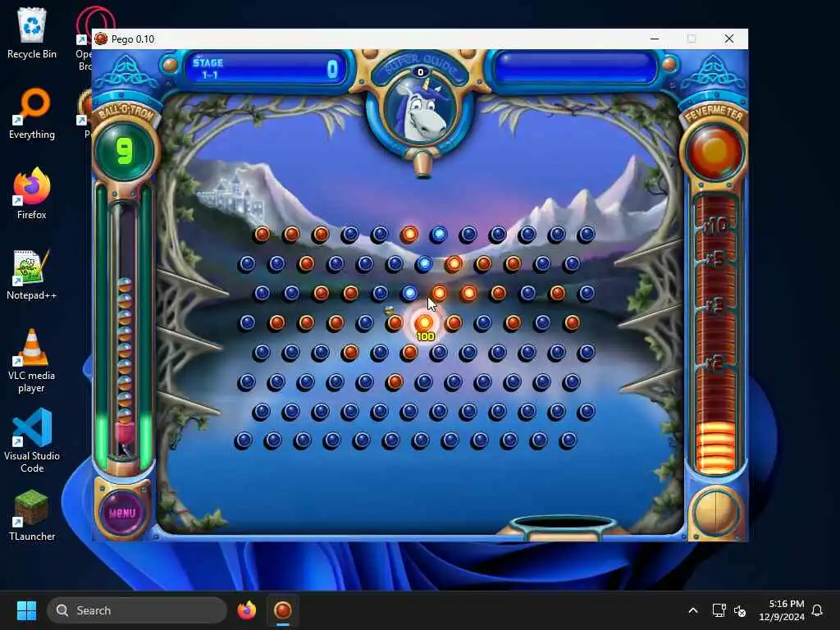The image size is (840, 630).
Task: Click the Ball-O-Tron ball counter showing 9
Action: [x=125, y=151]
